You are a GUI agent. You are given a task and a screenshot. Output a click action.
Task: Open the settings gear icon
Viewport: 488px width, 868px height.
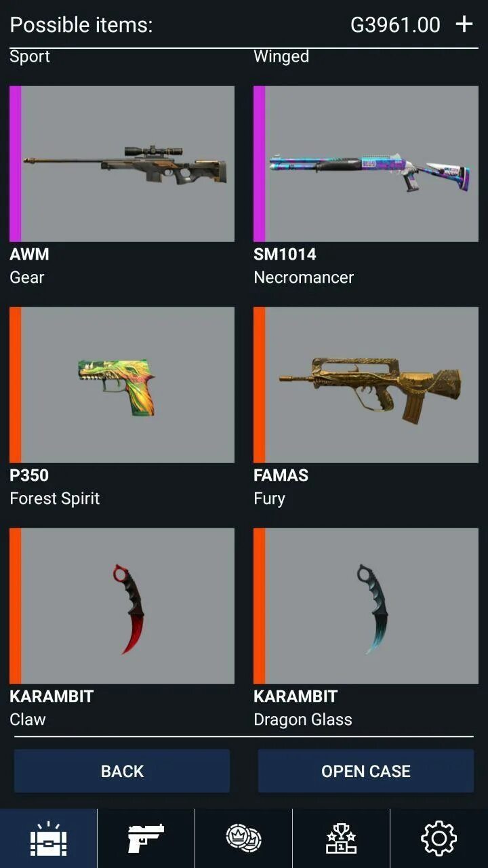[x=439, y=838]
